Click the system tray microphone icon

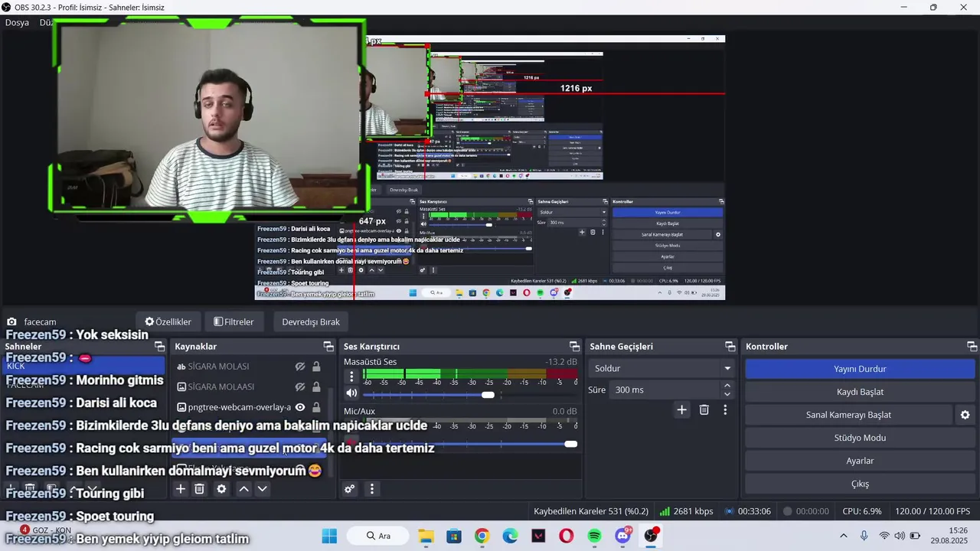point(864,536)
